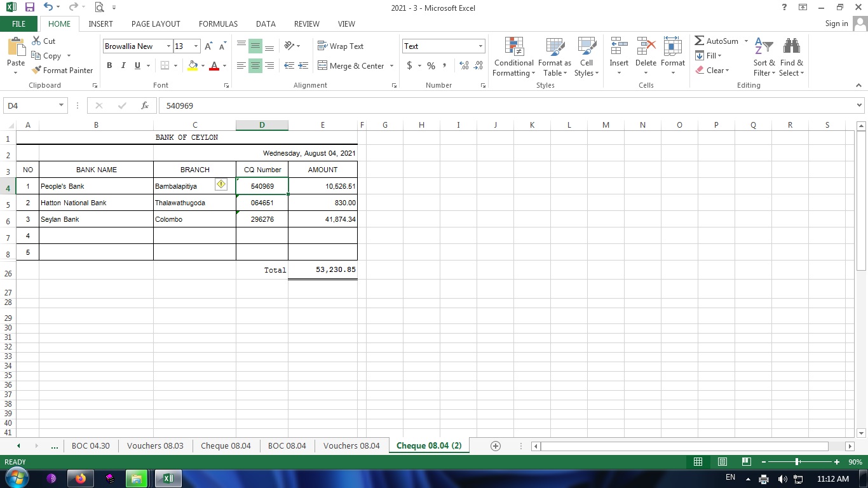868x488 pixels.
Task: Toggle Wrap Text for the cell
Action: [341, 46]
